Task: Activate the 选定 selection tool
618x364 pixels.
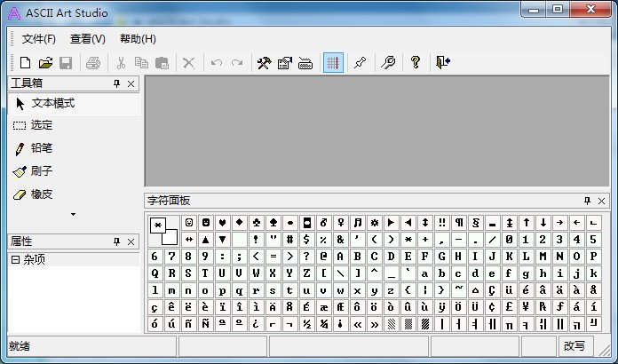Action: click(41, 125)
